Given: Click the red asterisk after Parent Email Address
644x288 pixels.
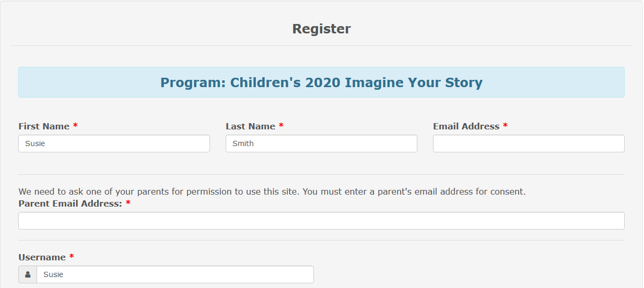Looking at the screenshot, I should 128,203.
